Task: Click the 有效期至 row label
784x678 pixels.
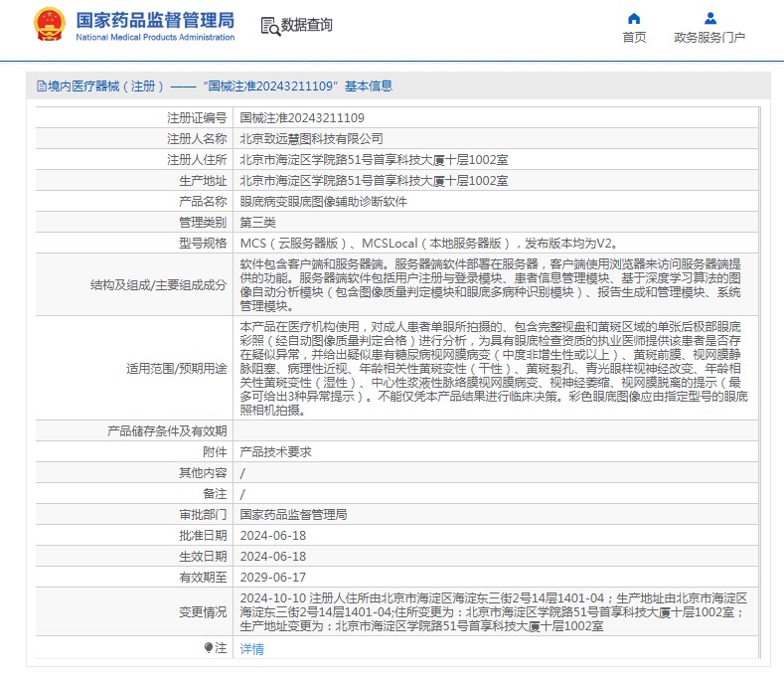Action: tap(203, 578)
